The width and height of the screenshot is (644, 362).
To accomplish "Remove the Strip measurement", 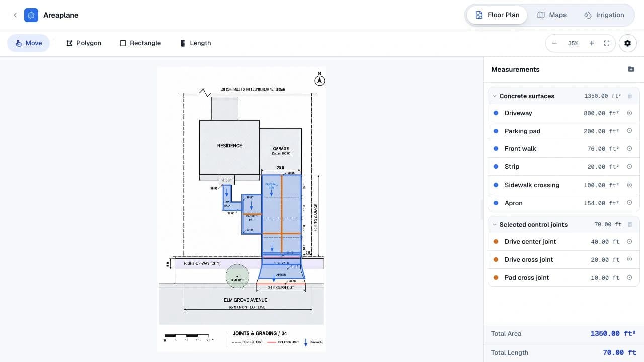I will point(629,167).
